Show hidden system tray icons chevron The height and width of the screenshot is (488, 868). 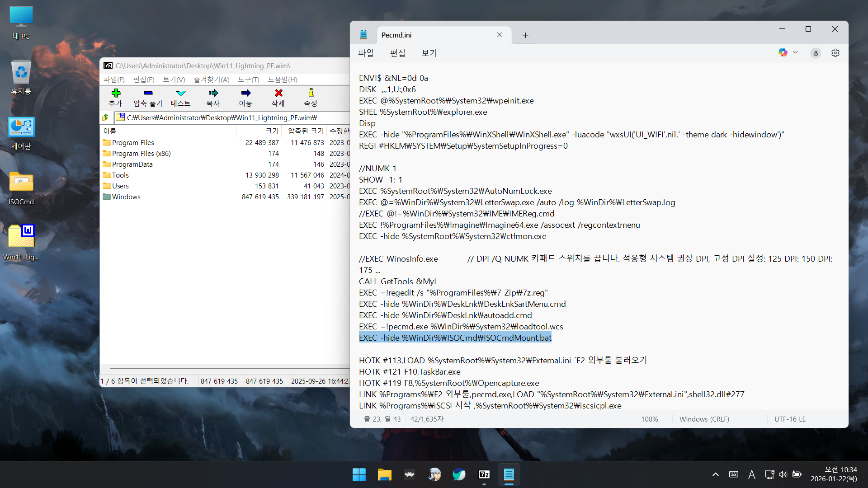pos(715,474)
